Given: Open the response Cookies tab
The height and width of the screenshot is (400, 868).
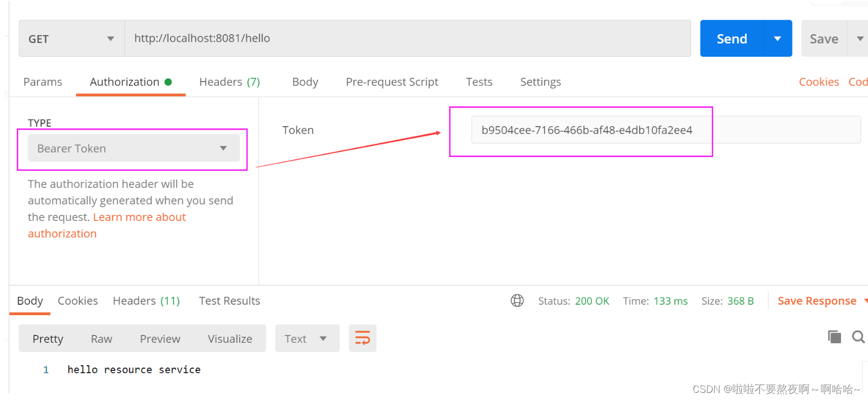Looking at the screenshot, I should tap(78, 301).
